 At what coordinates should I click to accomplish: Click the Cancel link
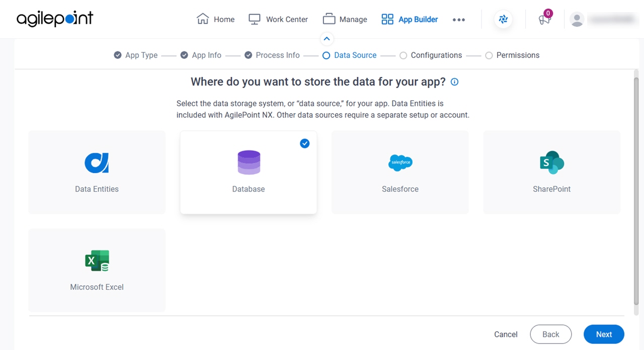506,334
